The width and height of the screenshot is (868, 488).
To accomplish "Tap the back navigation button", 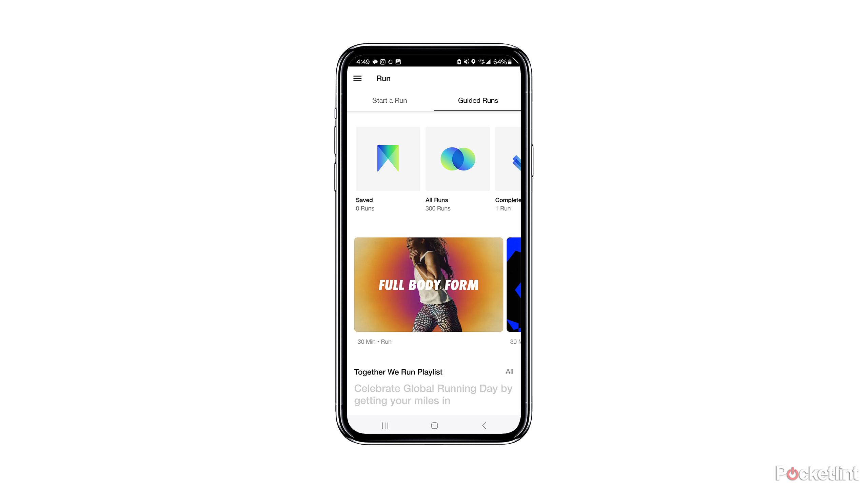I will [484, 425].
